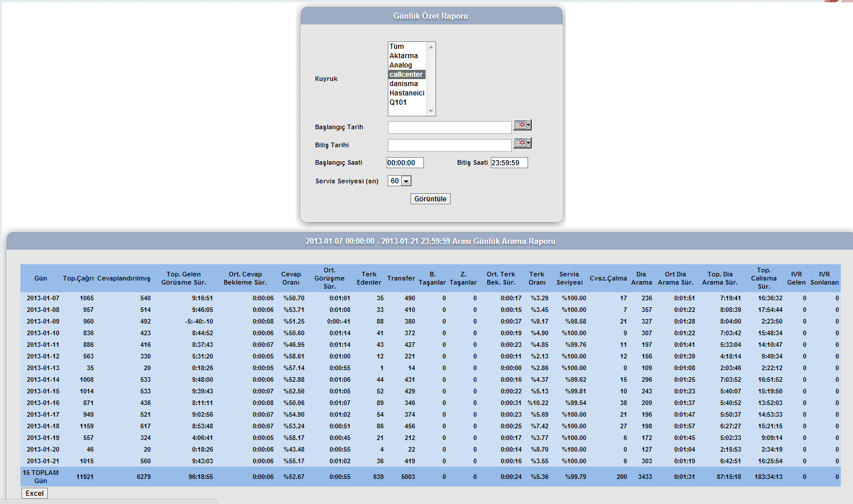Click the IVR Gelen column header

[x=797, y=278]
